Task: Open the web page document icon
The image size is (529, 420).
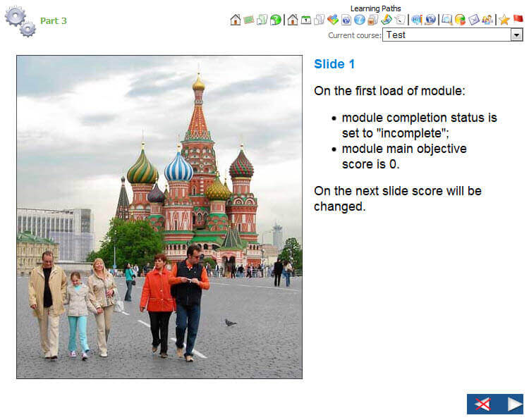Action: [346, 20]
